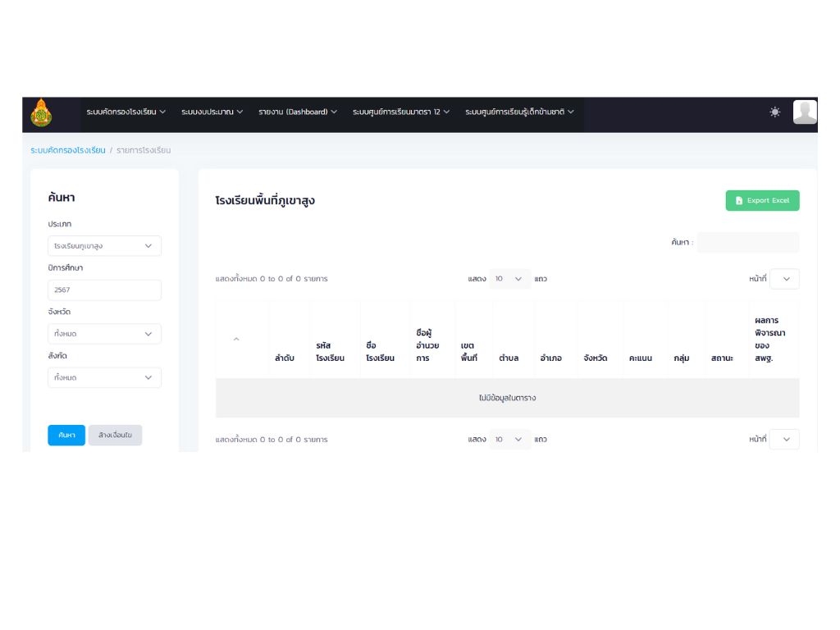Viewport: 840px width, 630px height.
Task: Open ระบบงบประมาณ menu
Action: point(212,112)
